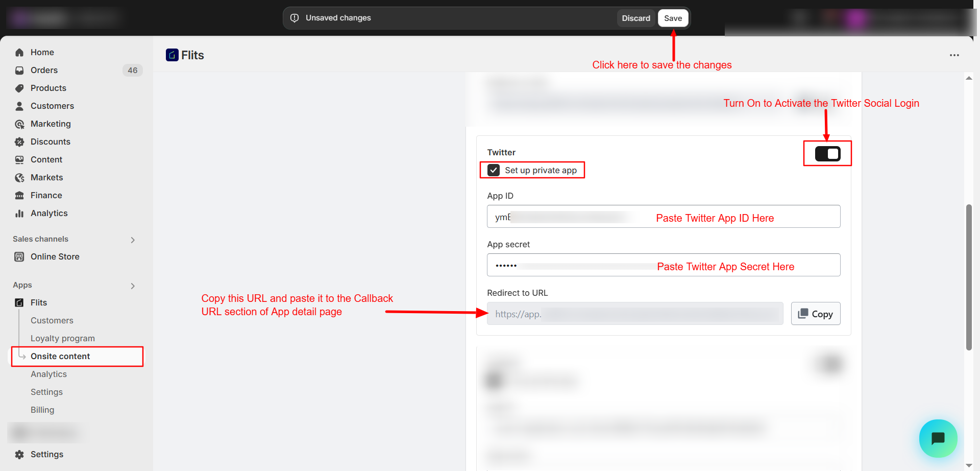Click the Flits logo in page header
This screenshot has height=471, width=980.
click(172, 55)
